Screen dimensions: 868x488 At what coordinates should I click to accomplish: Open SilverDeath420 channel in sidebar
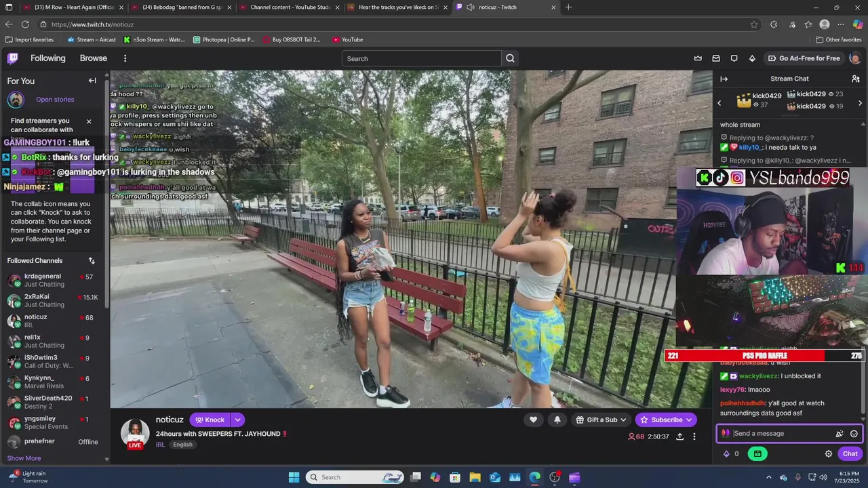point(54,403)
